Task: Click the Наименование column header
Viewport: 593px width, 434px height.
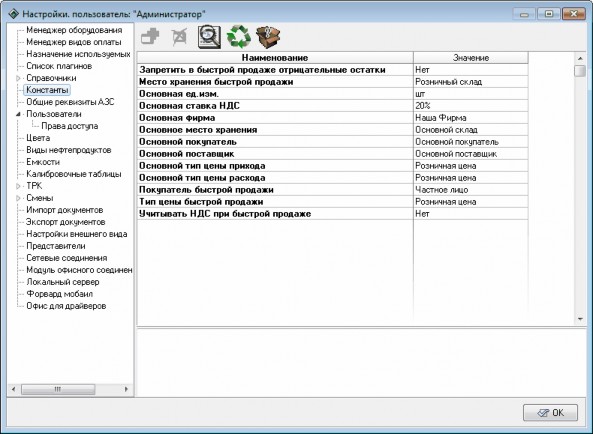Action: click(x=275, y=58)
